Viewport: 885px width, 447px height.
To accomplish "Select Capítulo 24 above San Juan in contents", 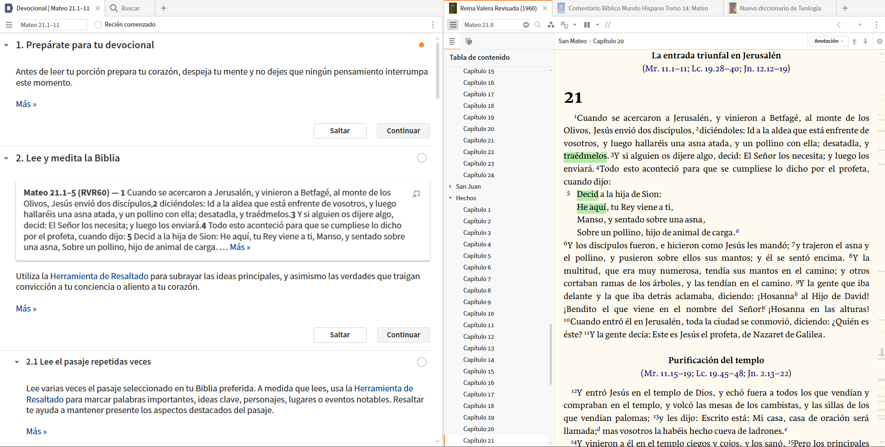I will pos(479,175).
